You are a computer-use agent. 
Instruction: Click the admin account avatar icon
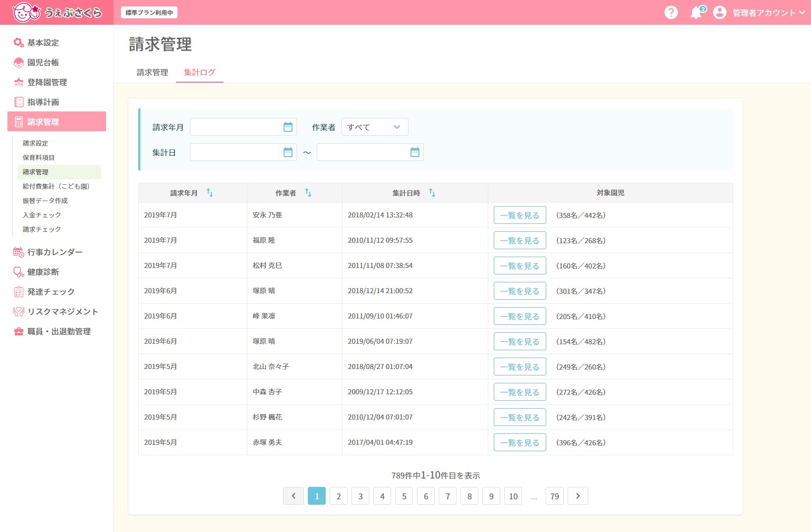click(719, 12)
